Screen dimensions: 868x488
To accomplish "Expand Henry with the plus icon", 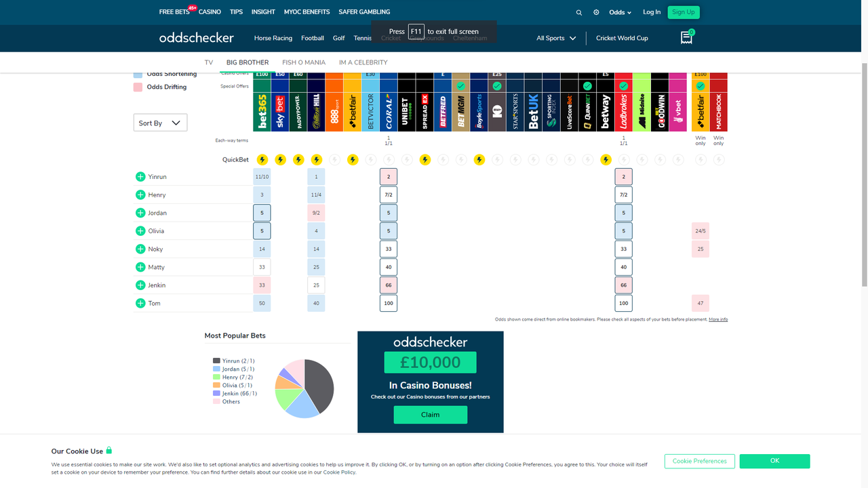I will (140, 195).
